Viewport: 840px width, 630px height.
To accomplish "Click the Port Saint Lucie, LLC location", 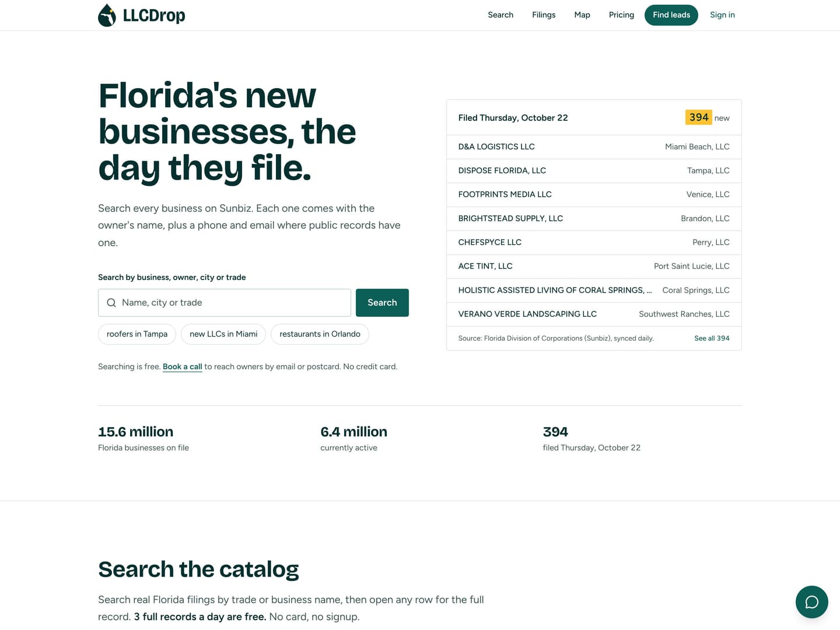I will pos(692,267).
